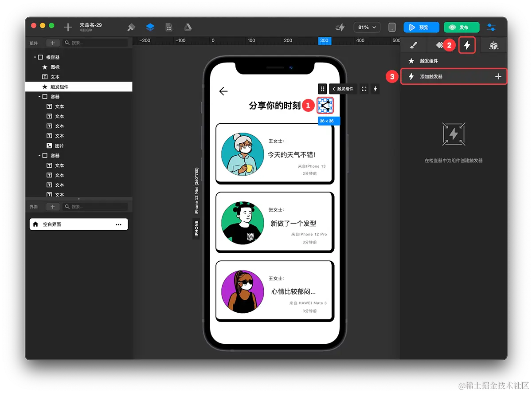
Task: Click the green avatar in 张女士 card
Action: coord(243,223)
